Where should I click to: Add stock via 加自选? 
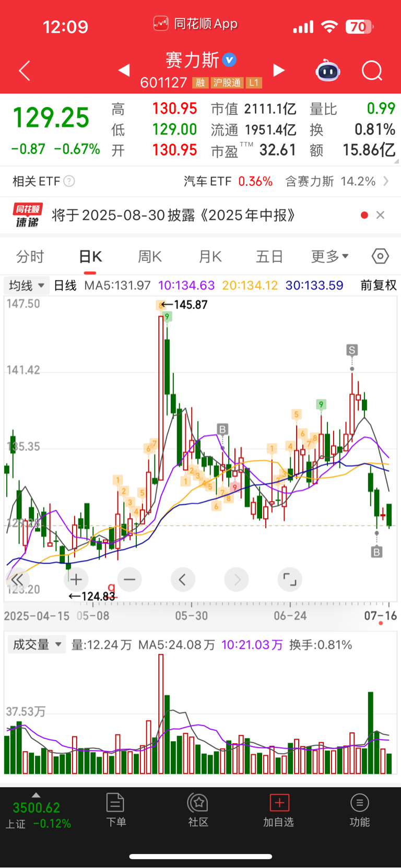279,810
